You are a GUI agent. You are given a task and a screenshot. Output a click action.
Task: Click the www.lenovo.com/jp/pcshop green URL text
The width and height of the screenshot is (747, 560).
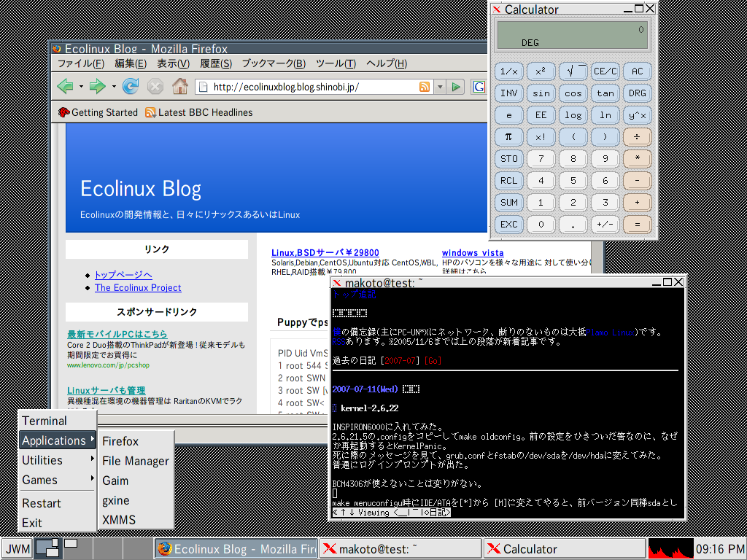108,365
